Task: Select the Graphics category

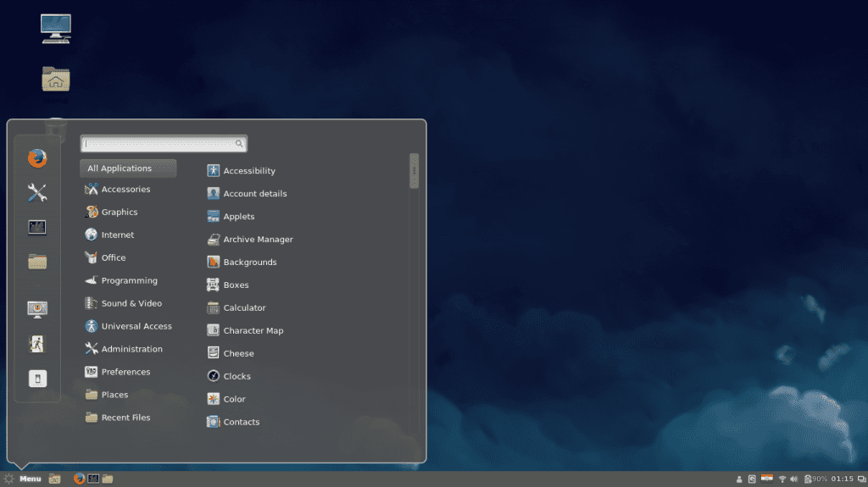Action: [x=119, y=213]
